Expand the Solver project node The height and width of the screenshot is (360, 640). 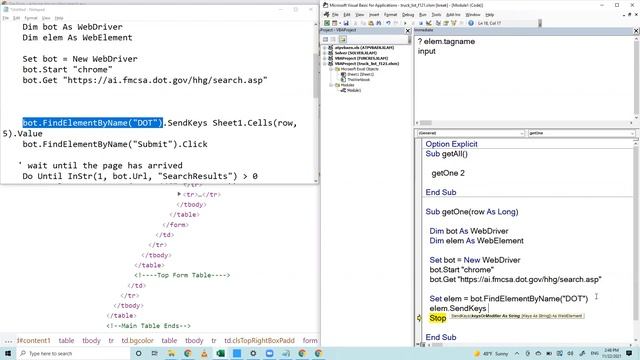pos(325,53)
